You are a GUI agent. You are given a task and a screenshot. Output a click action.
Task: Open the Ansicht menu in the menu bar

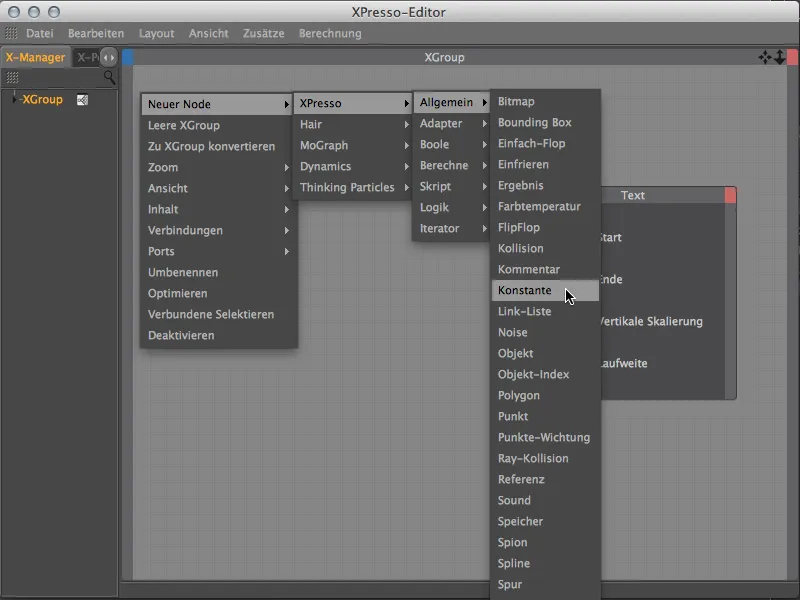[209, 33]
